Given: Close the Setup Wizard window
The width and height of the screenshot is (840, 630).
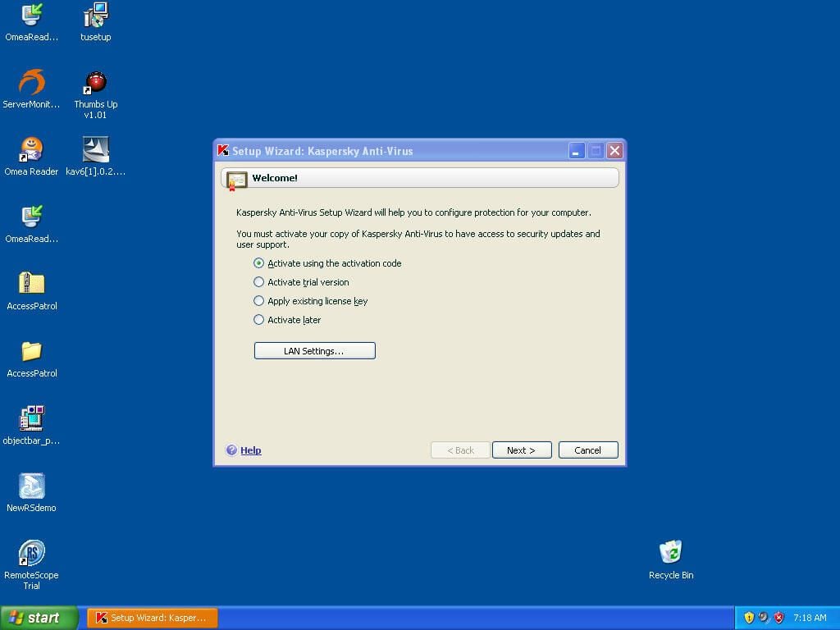Looking at the screenshot, I should tap(614, 151).
